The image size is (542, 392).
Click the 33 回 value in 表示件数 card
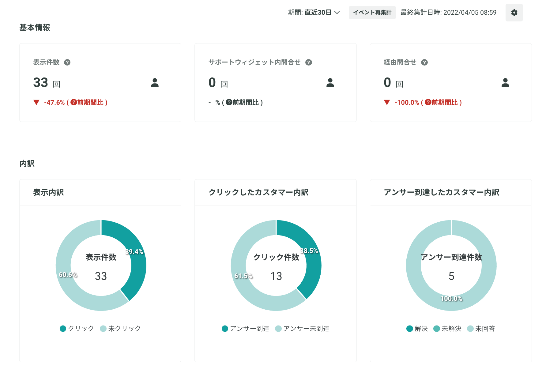pos(47,83)
